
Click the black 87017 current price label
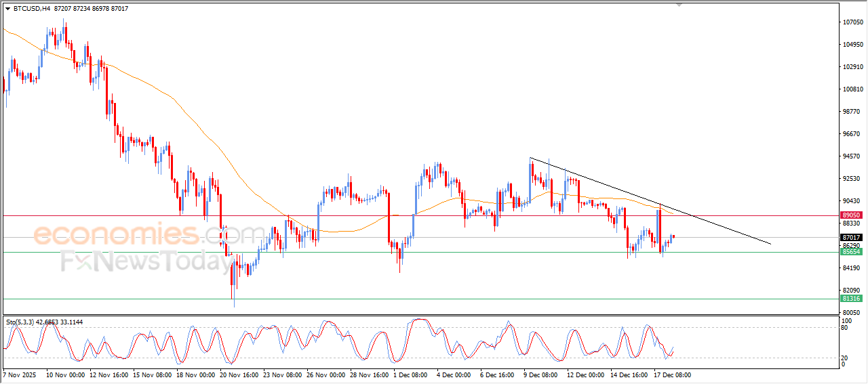[x=851, y=238]
